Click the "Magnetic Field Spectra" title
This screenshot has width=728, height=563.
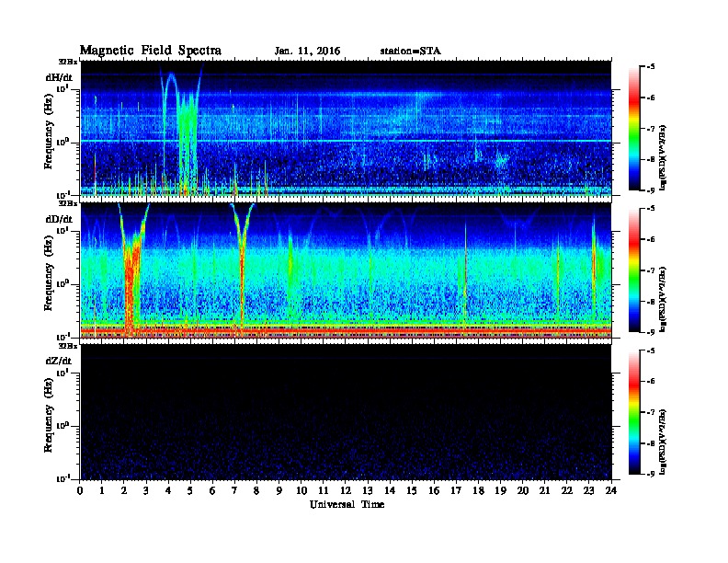[x=151, y=51]
